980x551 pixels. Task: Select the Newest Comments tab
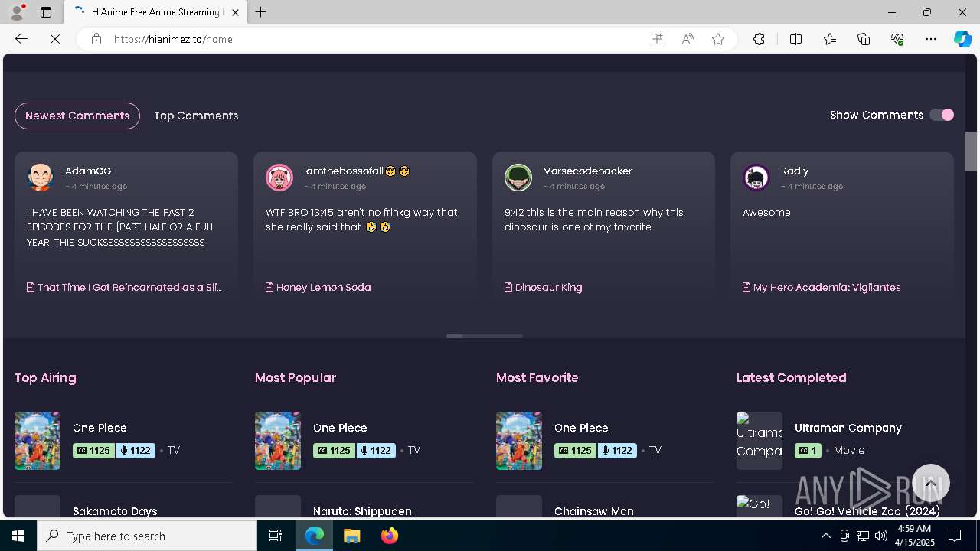77,116
